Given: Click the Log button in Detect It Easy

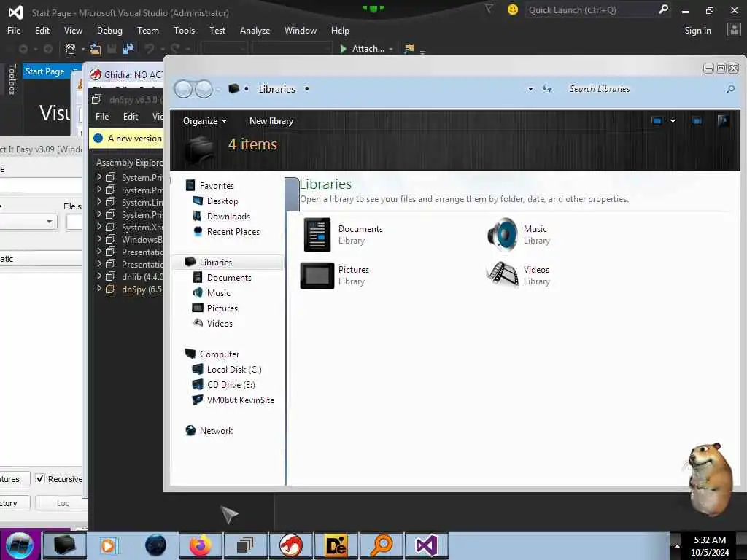Looking at the screenshot, I should click(x=62, y=503).
